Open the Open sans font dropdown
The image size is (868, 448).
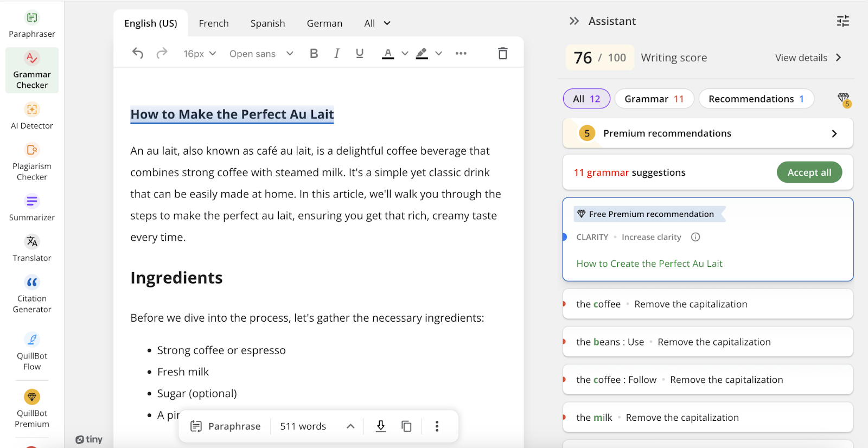(261, 54)
